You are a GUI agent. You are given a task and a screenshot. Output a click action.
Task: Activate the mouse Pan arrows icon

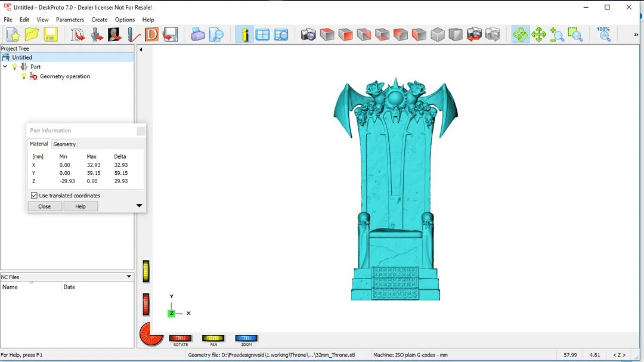(538, 35)
